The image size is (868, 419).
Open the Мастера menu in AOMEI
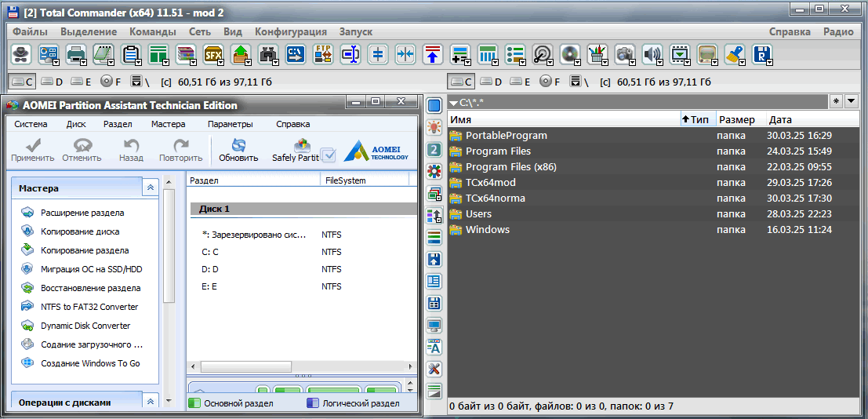(x=169, y=124)
